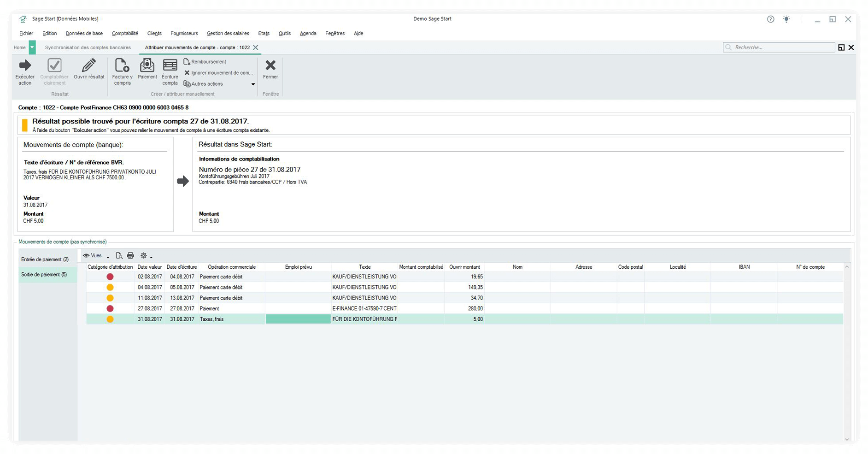Click the printer icon above the grid
The image size is (868, 454).
tap(130, 256)
